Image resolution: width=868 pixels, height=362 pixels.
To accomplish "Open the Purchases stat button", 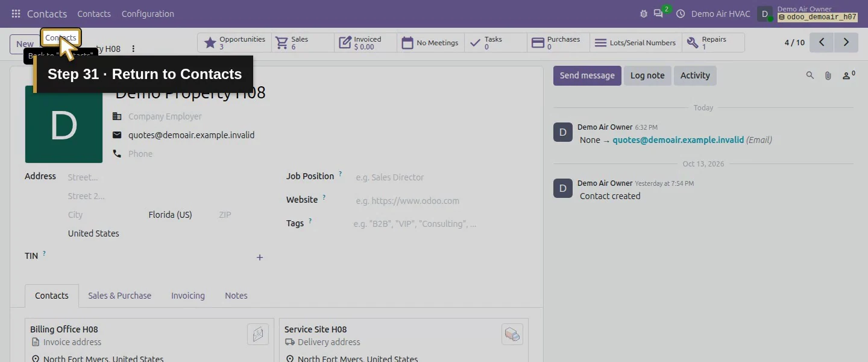I will [558, 43].
